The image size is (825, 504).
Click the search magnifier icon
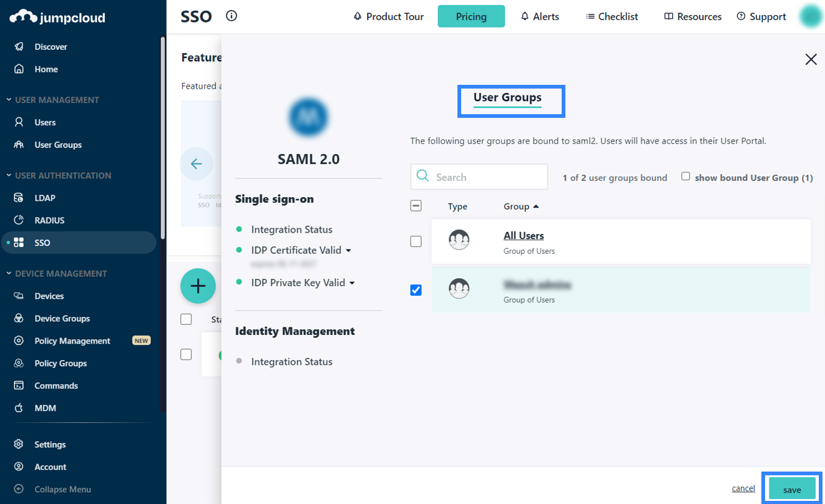(422, 177)
